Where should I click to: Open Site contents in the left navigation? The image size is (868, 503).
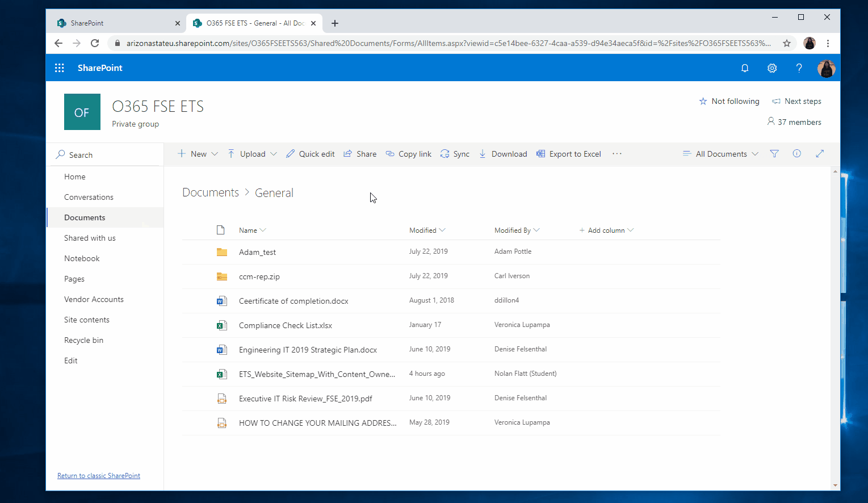click(87, 320)
